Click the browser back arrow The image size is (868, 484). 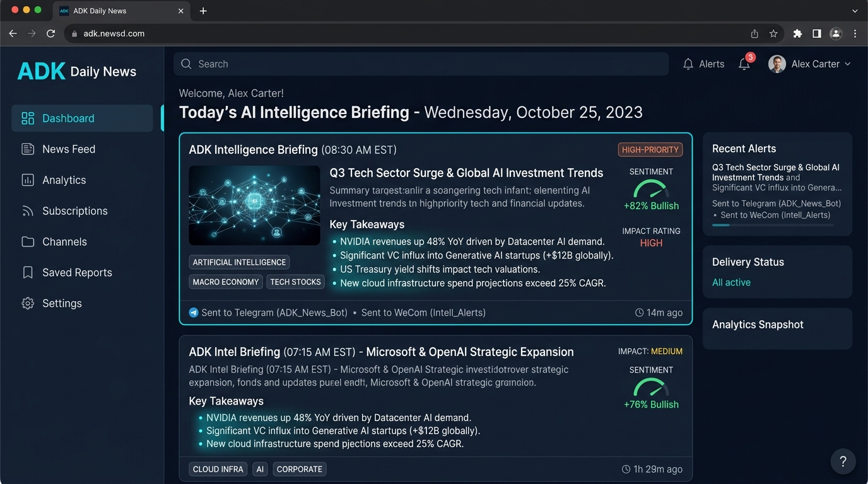point(13,33)
